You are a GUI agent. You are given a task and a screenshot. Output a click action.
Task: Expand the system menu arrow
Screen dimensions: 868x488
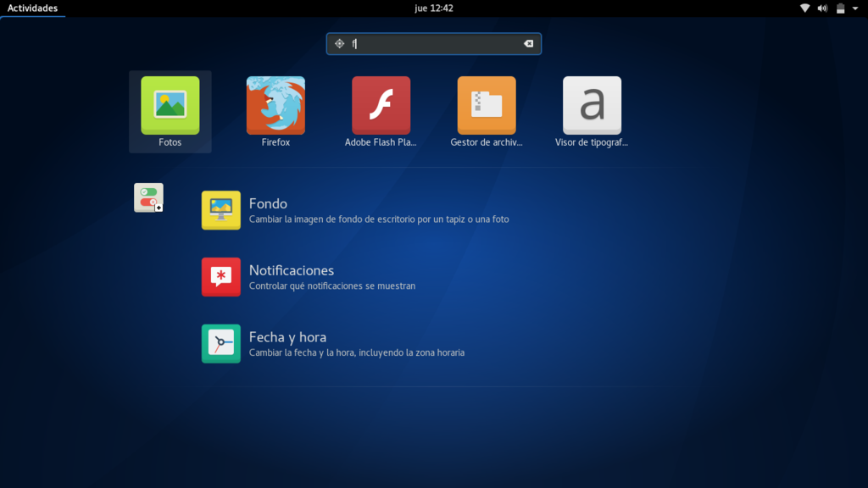click(x=855, y=8)
